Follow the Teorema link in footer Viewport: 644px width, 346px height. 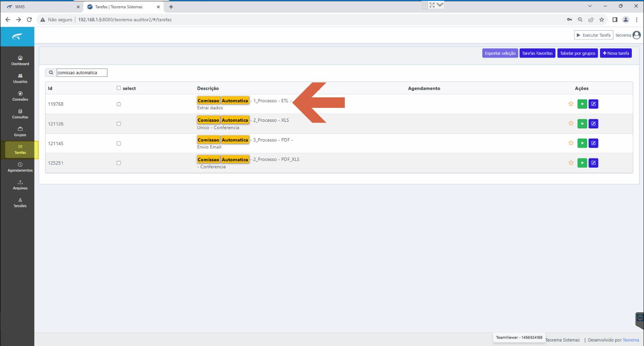pos(631,340)
